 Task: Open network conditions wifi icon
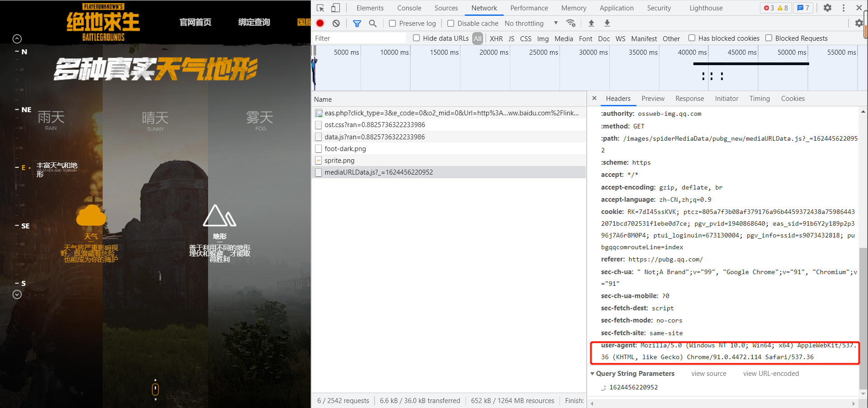(x=571, y=23)
